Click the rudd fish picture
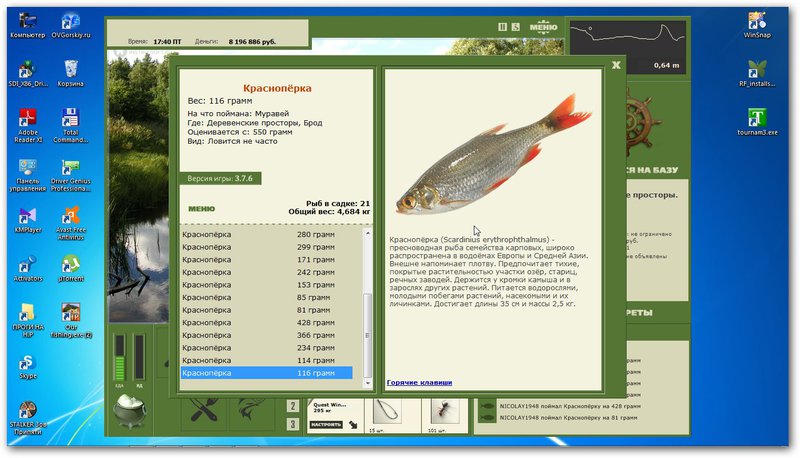This screenshot has height=458, width=800. (x=493, y=156)
